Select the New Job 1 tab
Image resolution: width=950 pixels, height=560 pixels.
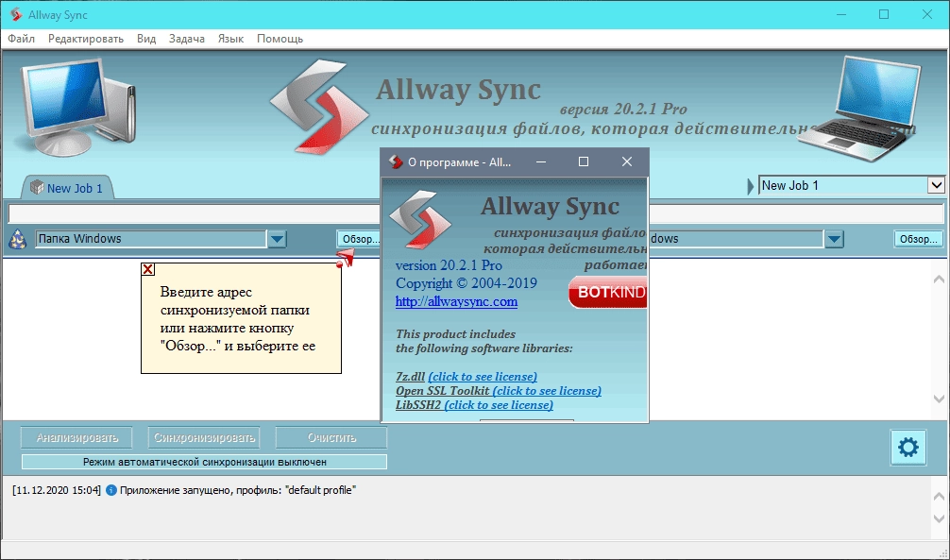(x=67, y=188)
